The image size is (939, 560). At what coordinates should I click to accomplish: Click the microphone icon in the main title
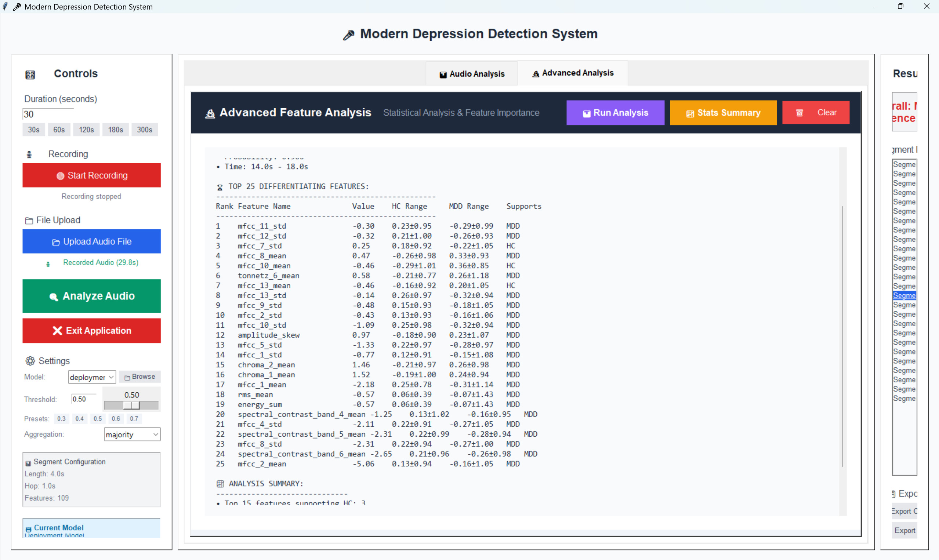click(x=349, y=35)
